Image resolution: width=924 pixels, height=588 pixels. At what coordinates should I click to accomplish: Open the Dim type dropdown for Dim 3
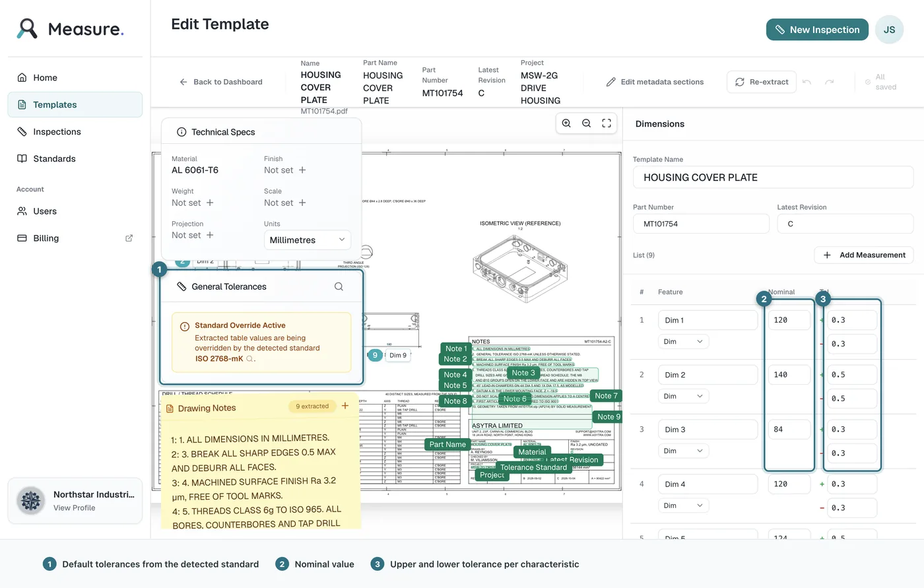684,451
